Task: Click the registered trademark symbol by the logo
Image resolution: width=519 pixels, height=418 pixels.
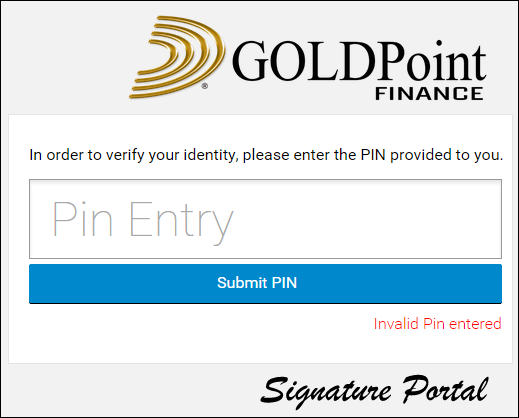Action: [205, 86]
